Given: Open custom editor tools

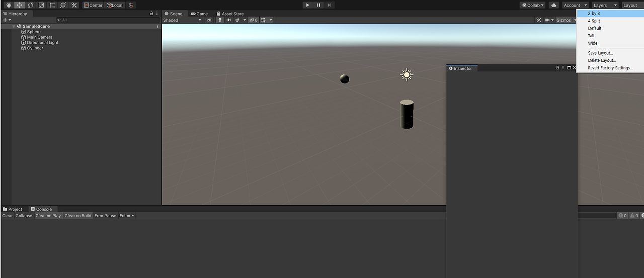Looking at the screenshot, I should 74,5.
